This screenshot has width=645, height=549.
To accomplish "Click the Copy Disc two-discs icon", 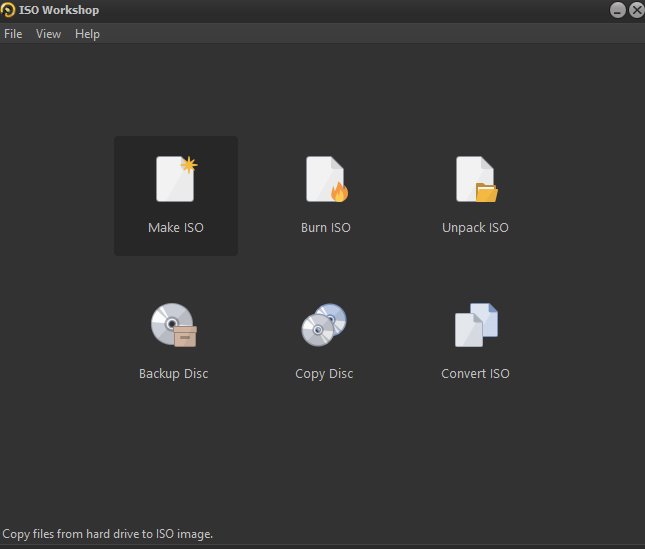I will click(x=324, y=325).
